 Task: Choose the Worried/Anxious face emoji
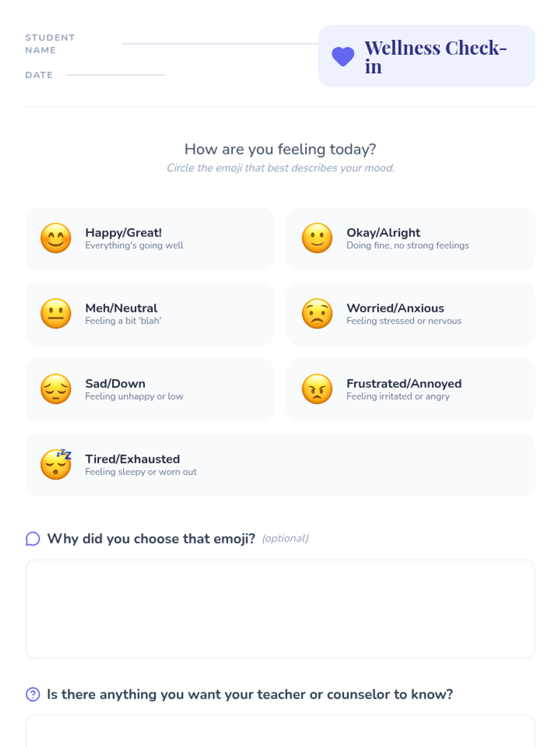[x=317, y=313]
